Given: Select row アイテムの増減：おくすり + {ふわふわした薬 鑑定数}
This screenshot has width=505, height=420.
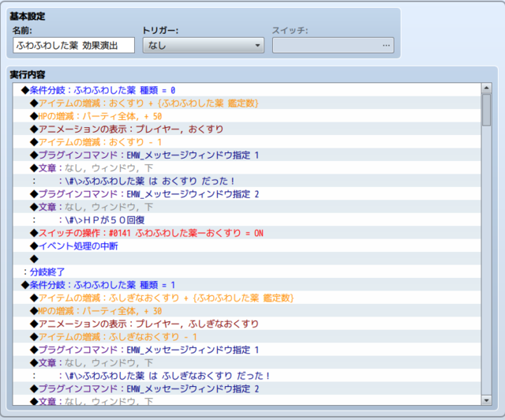Looking at the screenshot, I should 247,103.
